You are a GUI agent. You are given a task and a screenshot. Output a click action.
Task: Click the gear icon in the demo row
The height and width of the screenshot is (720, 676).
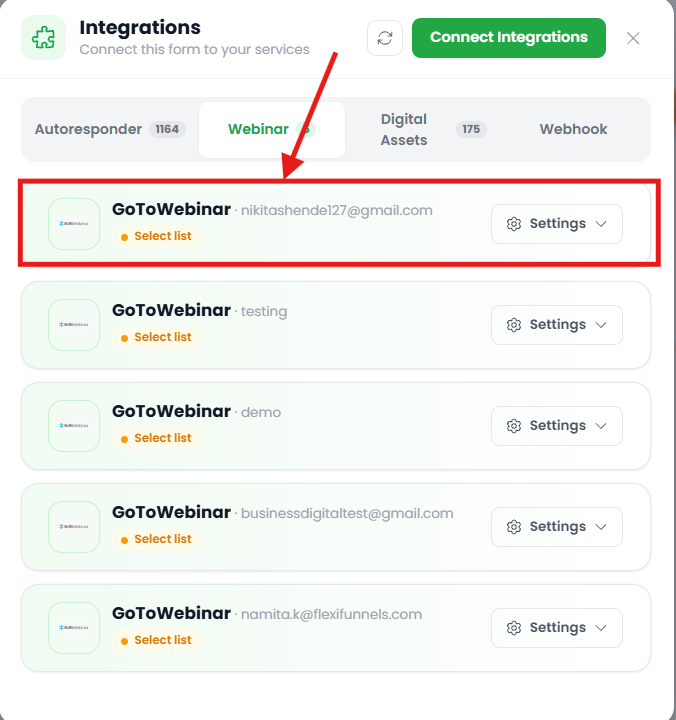pyautogui.click(x=514, y=426)
